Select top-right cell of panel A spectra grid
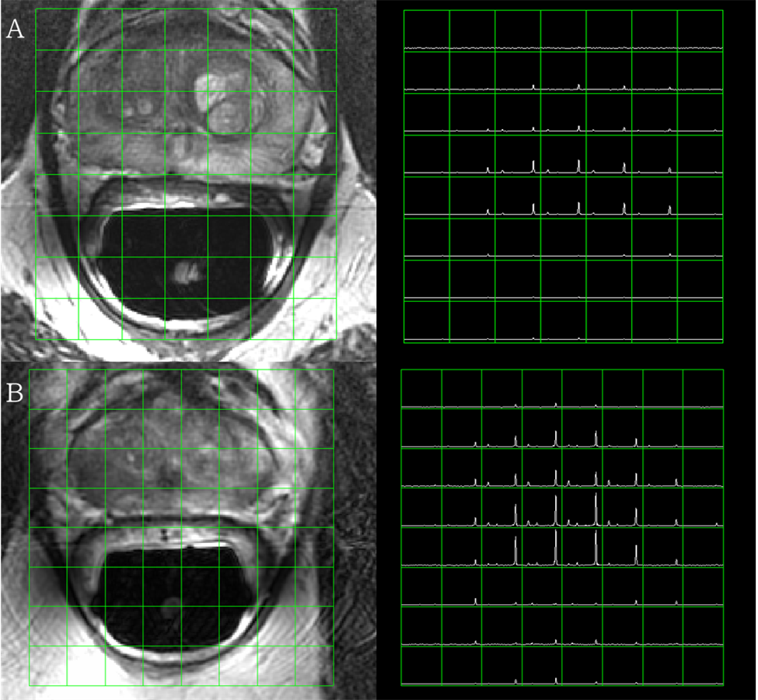The image size is (758, 700). (700, 30)
